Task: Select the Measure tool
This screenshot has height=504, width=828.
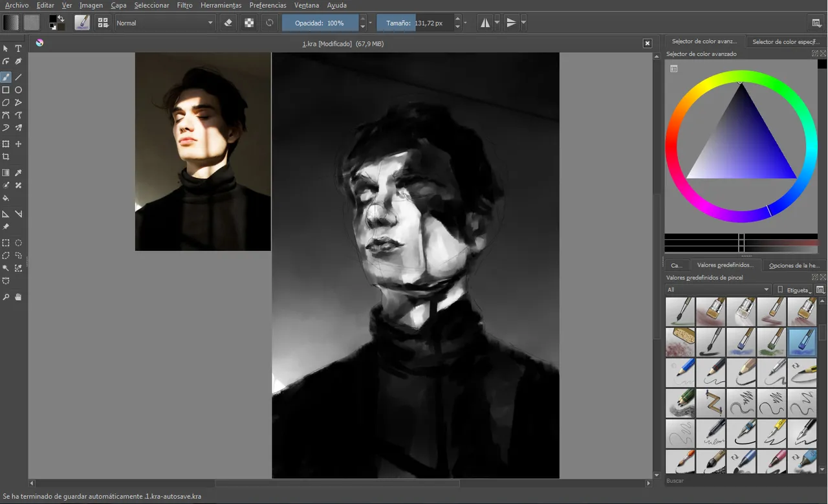Action: tap(18, 214)
